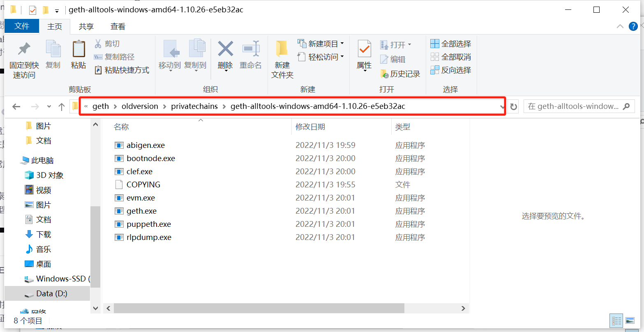
Task: Click Select all (全部选择)
Action: [x=451, y=44]
